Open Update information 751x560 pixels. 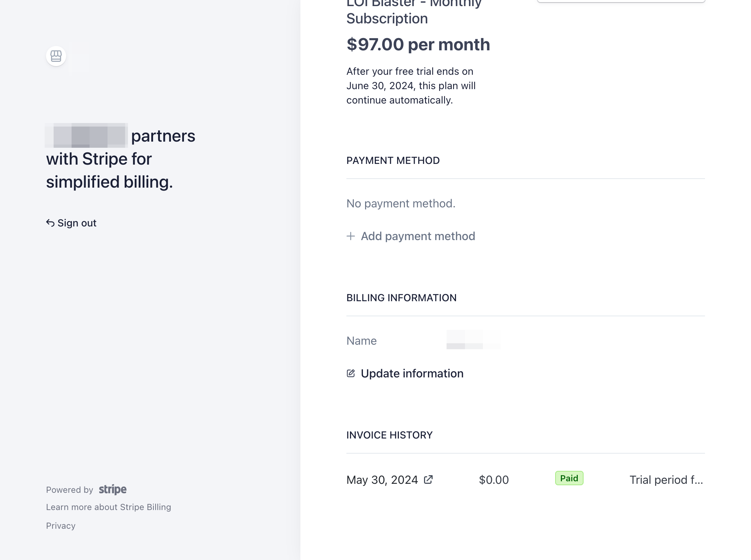[x=405, y=373]
